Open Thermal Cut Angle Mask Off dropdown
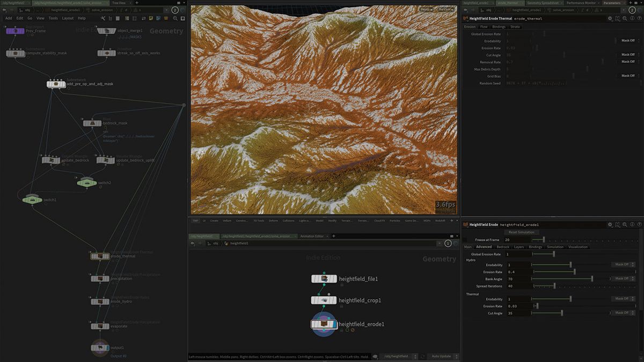Screen dimensions: 644x362 tap(622, 313)
